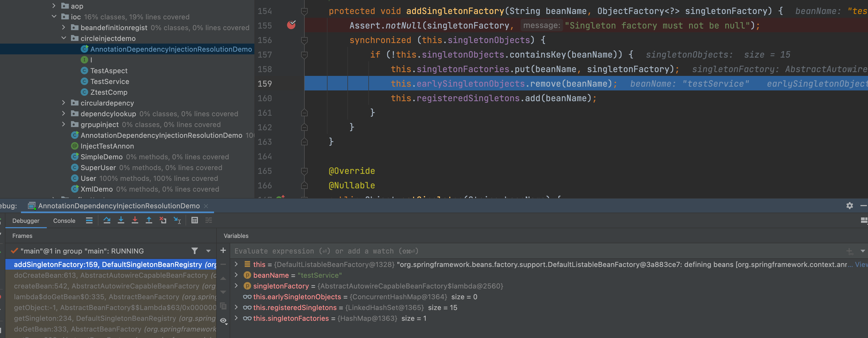Switch to the Console tab
This screenshot has width=868, height=338.
click(64, 221)
